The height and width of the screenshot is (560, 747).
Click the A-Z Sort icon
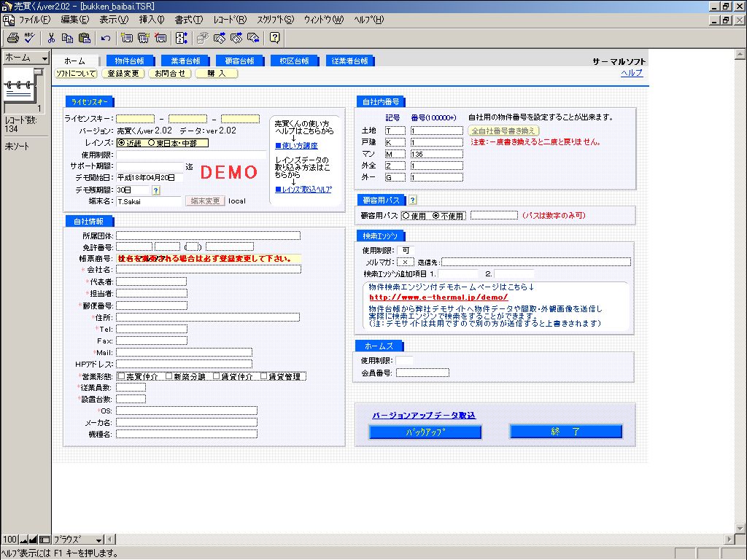click(182, 38)
